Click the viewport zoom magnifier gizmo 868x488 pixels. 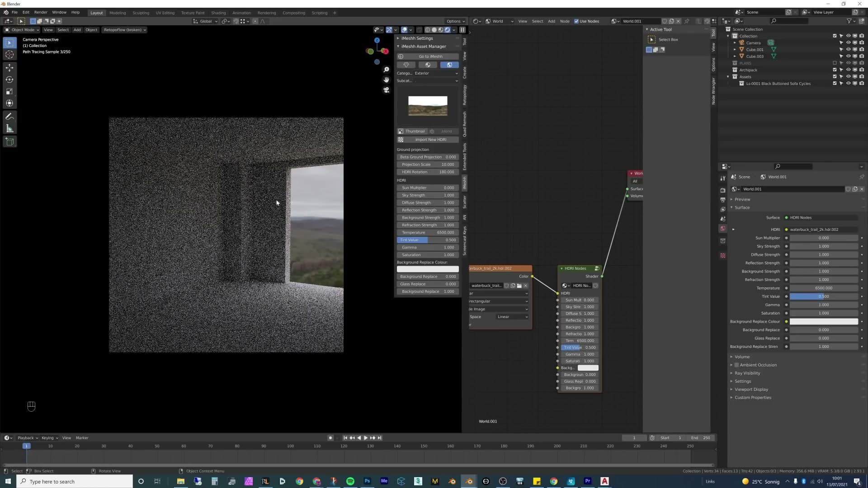click(386, 70)
